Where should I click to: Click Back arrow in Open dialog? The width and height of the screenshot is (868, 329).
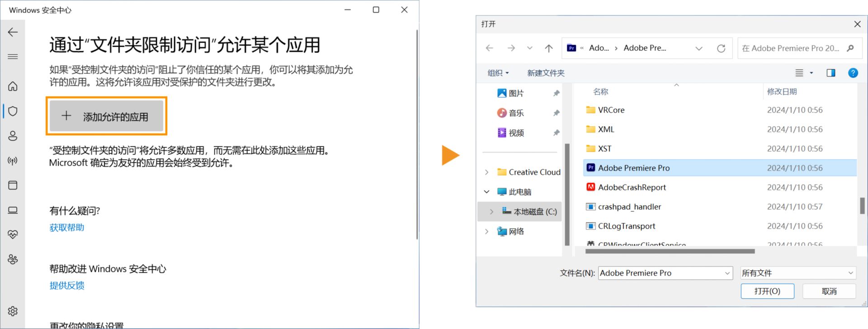pos(490,48)
